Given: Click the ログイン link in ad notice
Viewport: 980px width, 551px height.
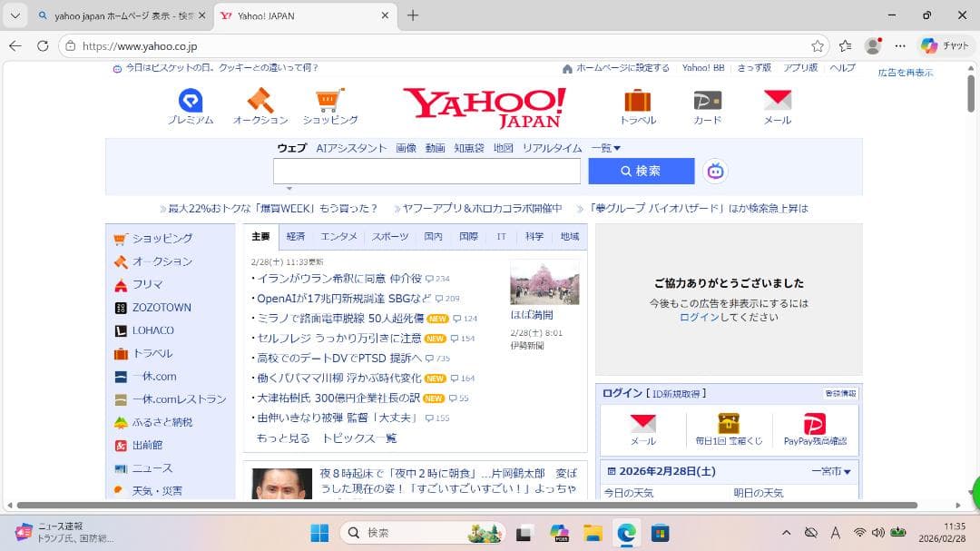Looking at the screenshot, I should point(700,317).
